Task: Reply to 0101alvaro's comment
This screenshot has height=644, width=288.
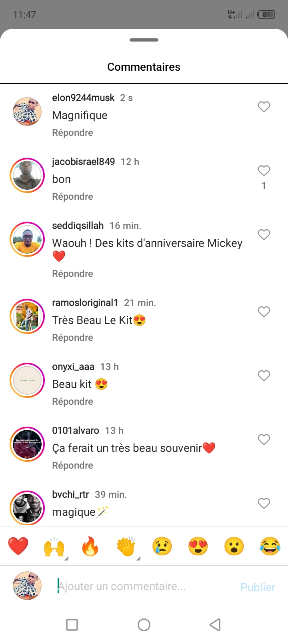Action: click(x=72, y=465)
